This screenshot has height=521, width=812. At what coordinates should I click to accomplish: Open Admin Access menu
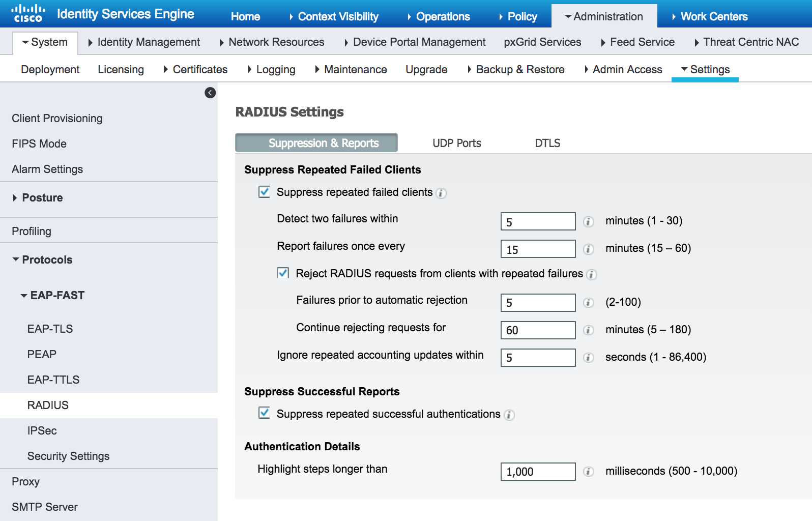point(623,70)
